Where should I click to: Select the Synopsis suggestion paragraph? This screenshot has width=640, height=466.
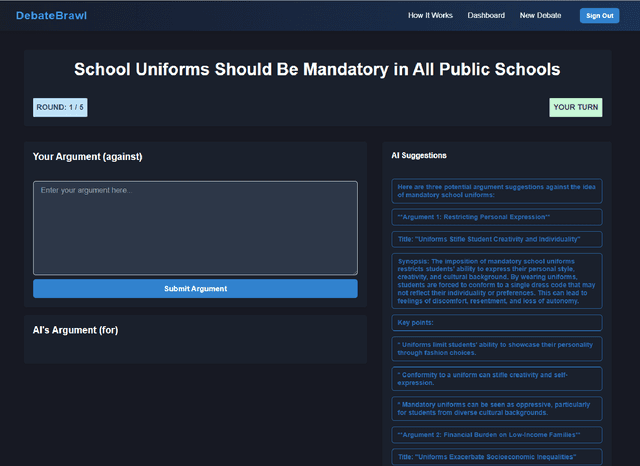[497, 281]
